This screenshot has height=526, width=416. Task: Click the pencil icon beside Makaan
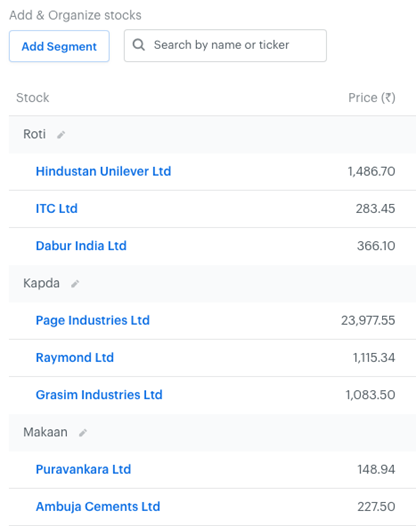pyautogui.click(x=83, y=433)
